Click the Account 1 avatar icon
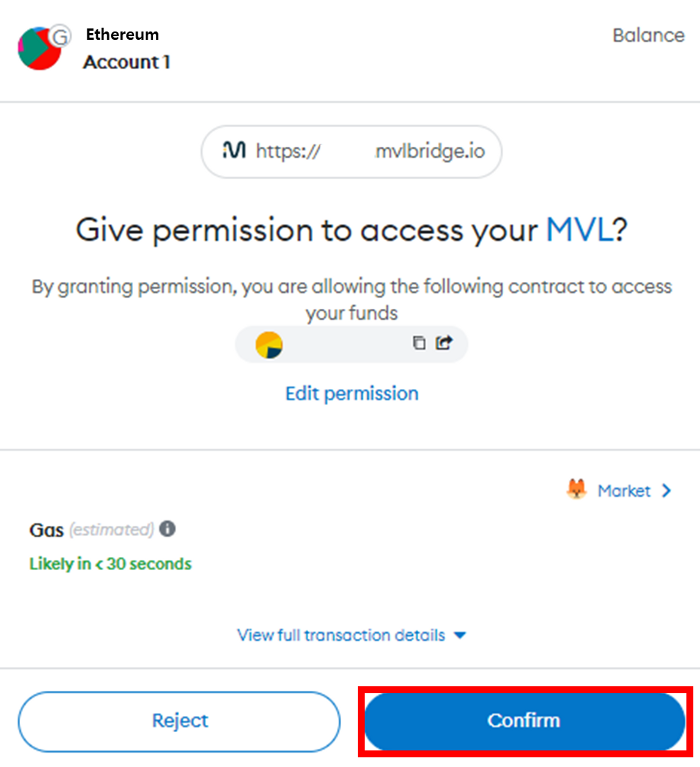The width and height of the screenshot is (700, 767). 39,49
